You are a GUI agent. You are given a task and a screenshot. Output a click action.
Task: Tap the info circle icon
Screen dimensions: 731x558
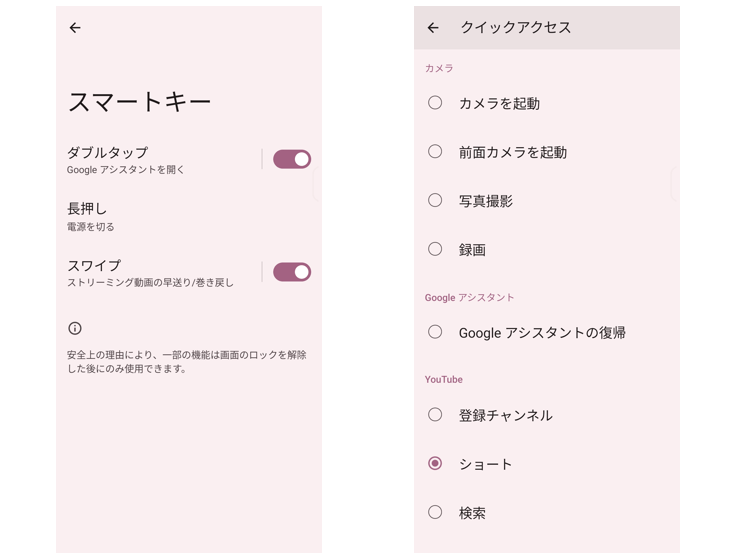pyautogui.click(x=75, y=328)
